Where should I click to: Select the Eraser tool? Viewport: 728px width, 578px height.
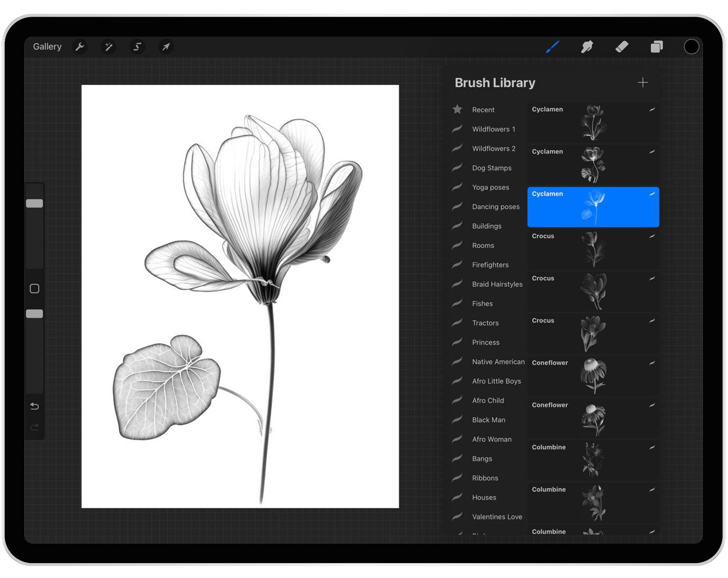[622, 47]
